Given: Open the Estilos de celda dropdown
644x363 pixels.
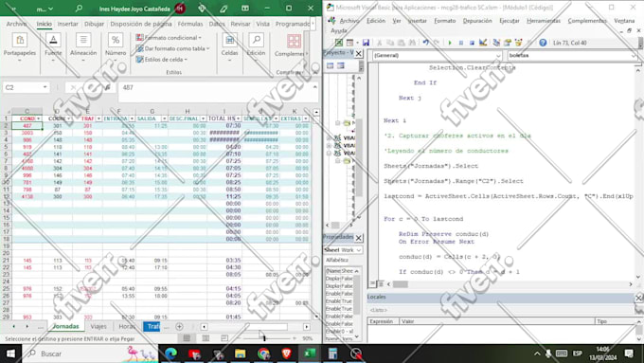Looking at the screenshot, I should 161,60.
